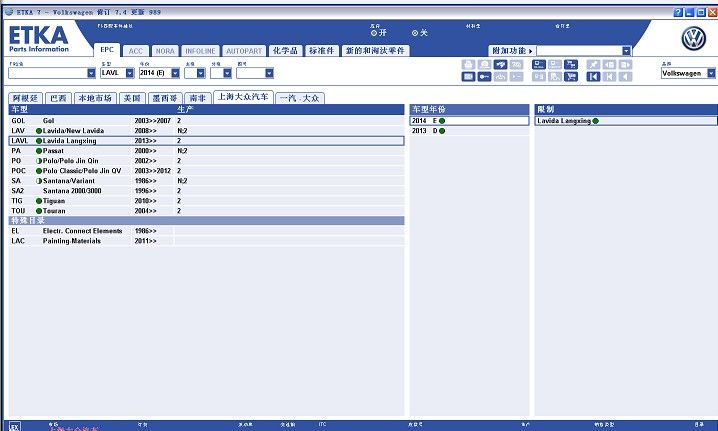Open the VIN number dropdown arrow

pyautogui.click(x=91, y=73)
